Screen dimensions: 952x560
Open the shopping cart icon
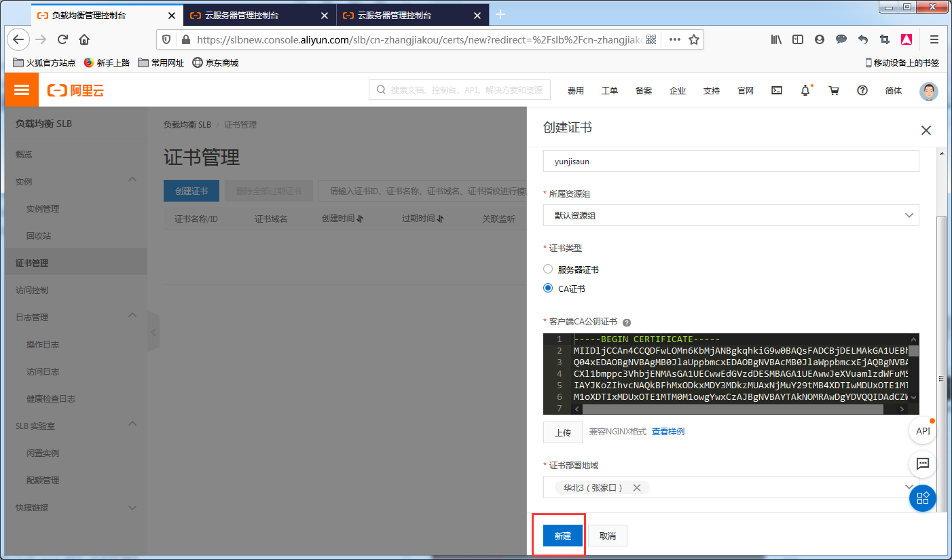(834, 90)
